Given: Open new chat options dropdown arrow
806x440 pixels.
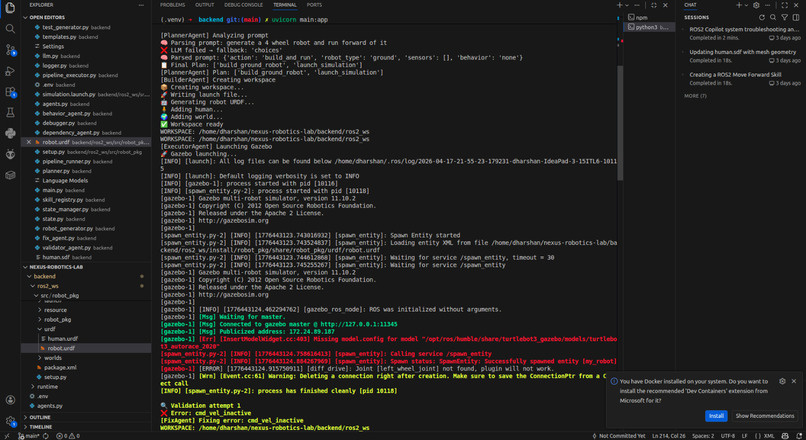Looking at the screenshot, I should click(746, 5).
